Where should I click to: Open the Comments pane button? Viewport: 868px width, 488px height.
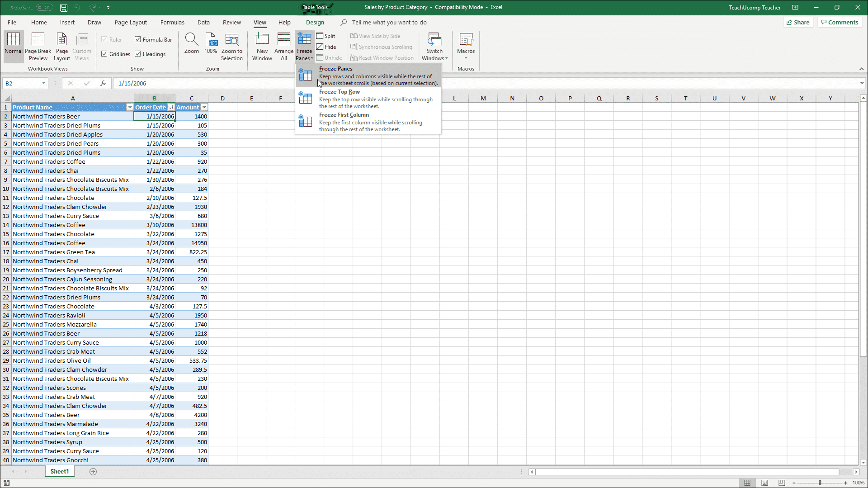coord(840,22)
